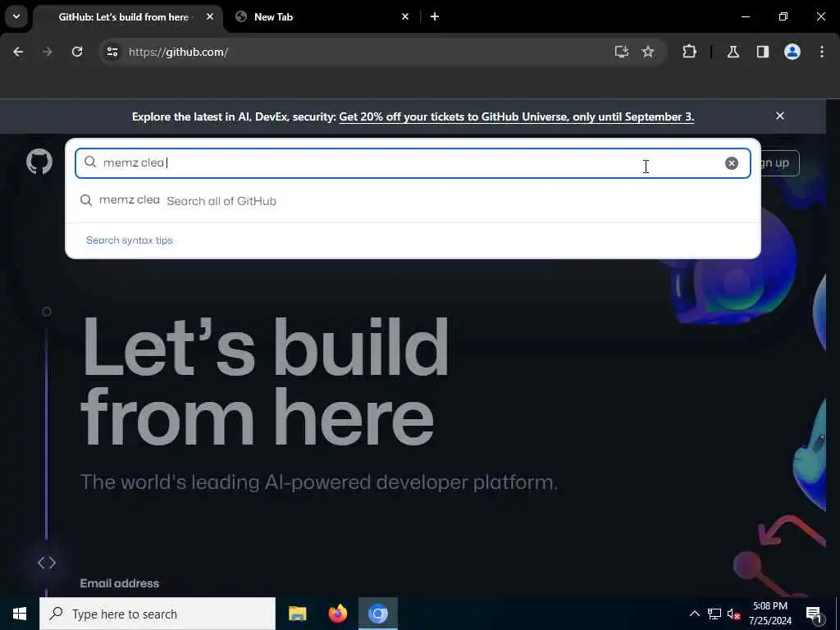Show hidden system tray icons chevron
The height and width of the screenshot is (630, 840).
tap(694, 614)
